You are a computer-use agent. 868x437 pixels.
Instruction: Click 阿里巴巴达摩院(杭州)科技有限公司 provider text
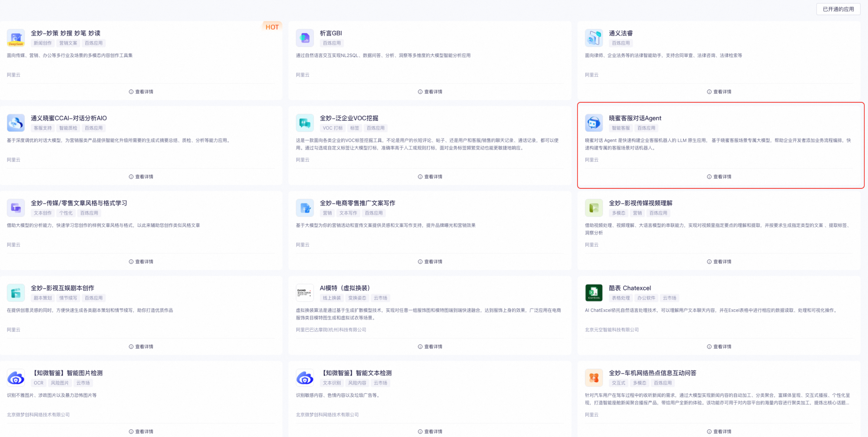point(331,330)
